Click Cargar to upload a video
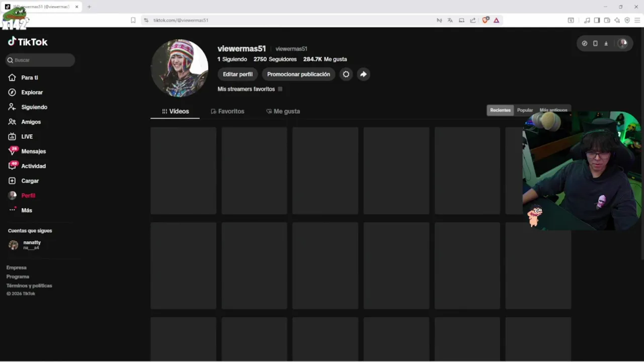The image size is (644, 362). pyautogui.click(x=24, y=181)
